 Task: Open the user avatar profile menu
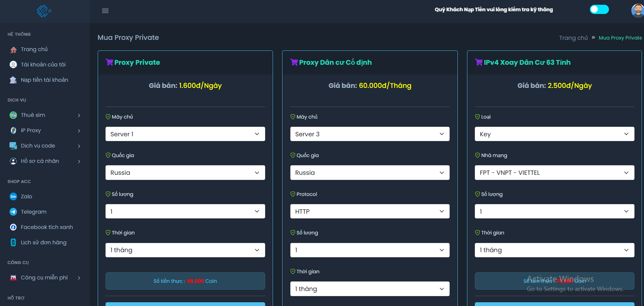pyautogui.click(x=637, y=10)
